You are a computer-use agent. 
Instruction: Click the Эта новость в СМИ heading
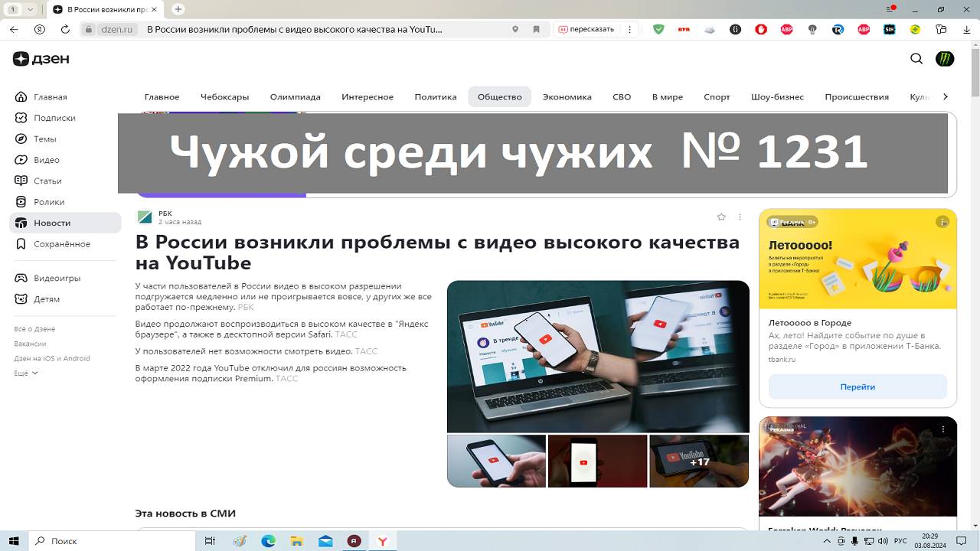[185, 514]
